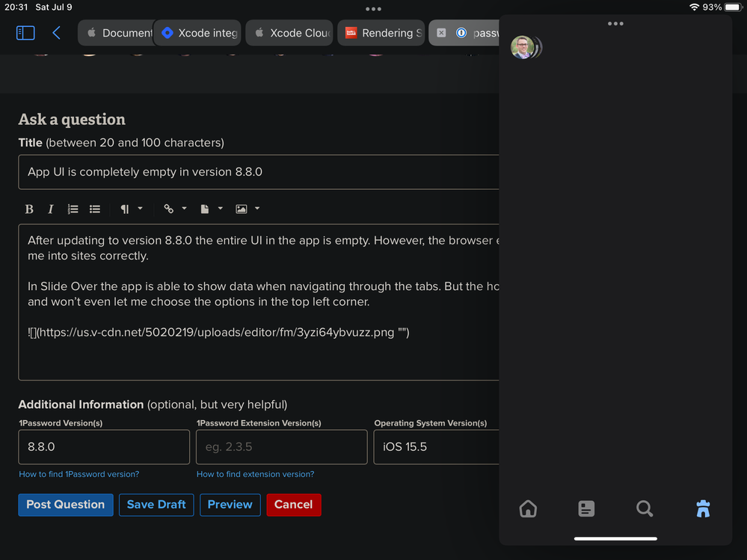Open the Search tab in 1Password

(x=645, y=508)
